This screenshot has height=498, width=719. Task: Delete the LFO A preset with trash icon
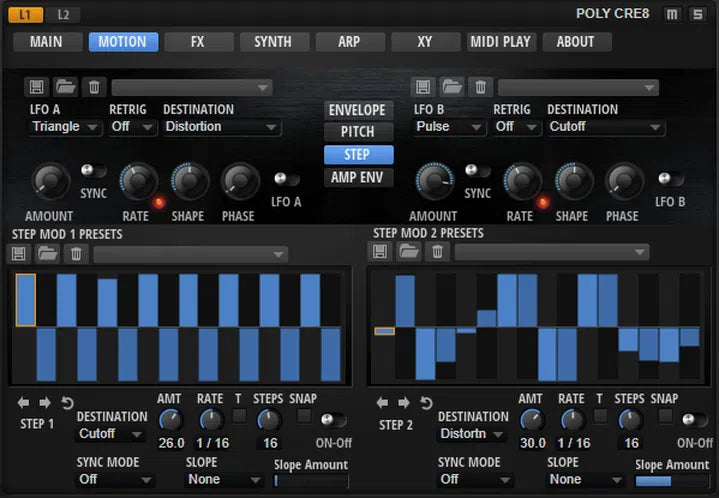[93, 87]
